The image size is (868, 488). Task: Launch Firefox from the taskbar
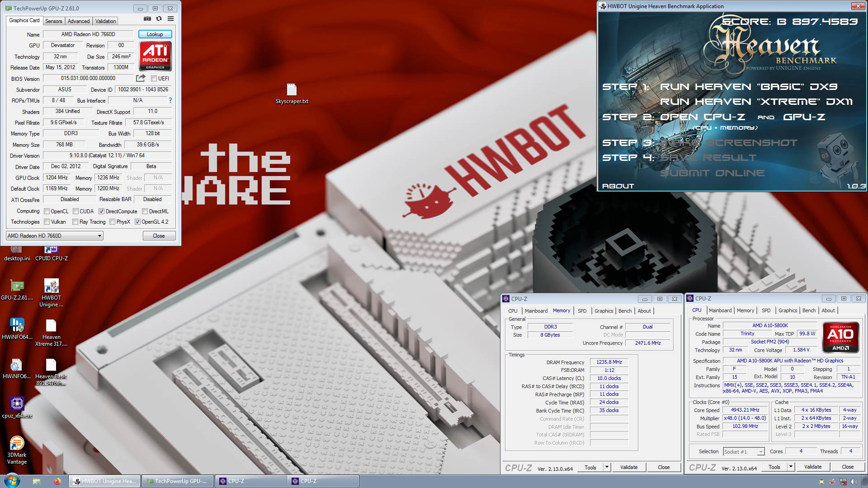tap(57, 481)
